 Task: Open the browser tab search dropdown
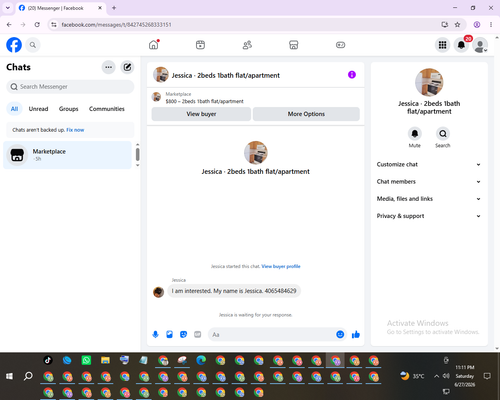[x=8, y=8]
